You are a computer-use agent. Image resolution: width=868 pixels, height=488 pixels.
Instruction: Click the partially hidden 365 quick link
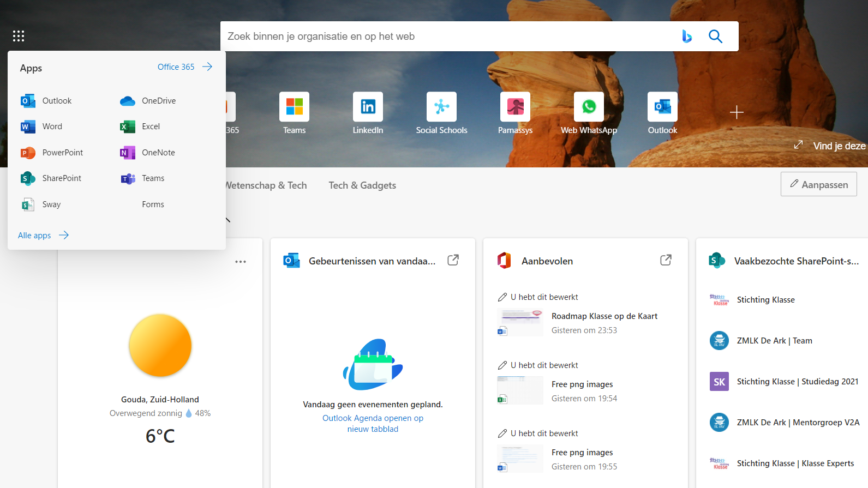(x=231, y=113)
